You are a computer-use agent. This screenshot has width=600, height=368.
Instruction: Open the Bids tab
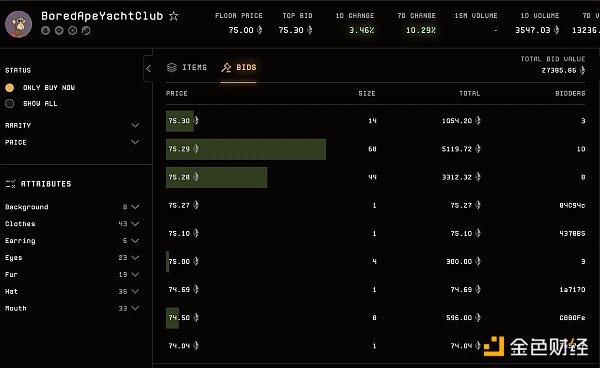239,68
